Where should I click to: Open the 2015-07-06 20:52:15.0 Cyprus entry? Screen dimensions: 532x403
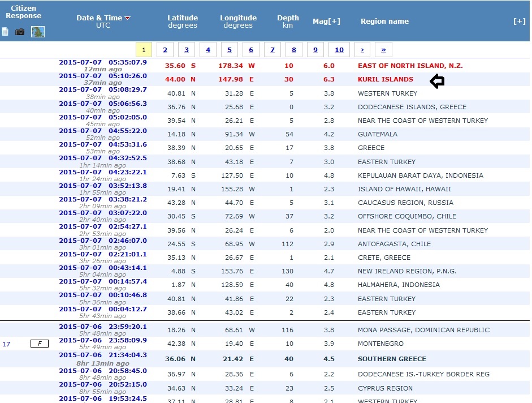point(103,385)
